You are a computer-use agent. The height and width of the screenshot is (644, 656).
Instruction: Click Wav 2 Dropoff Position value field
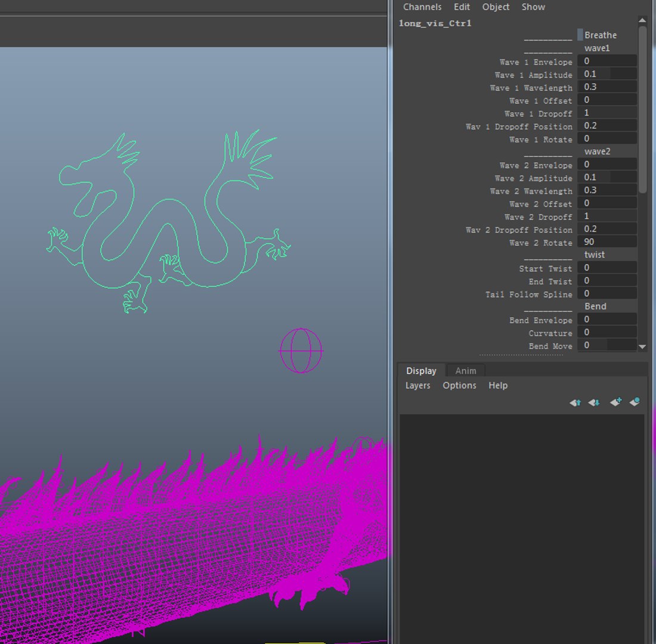[x=607, y=230]
